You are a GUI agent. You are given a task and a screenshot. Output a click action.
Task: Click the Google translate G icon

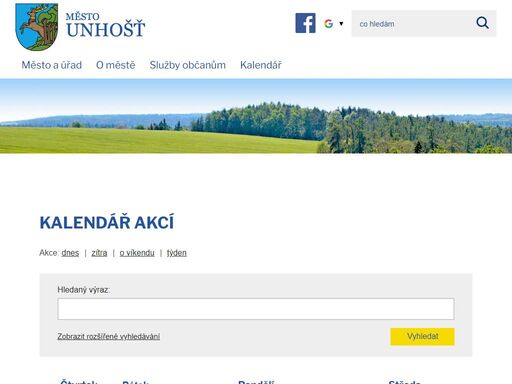coord(329,24)
